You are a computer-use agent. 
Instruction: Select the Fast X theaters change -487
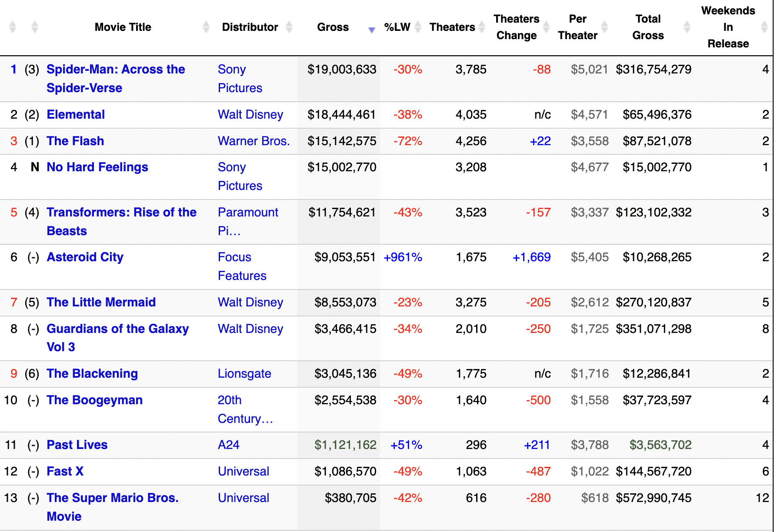(538, 471)
